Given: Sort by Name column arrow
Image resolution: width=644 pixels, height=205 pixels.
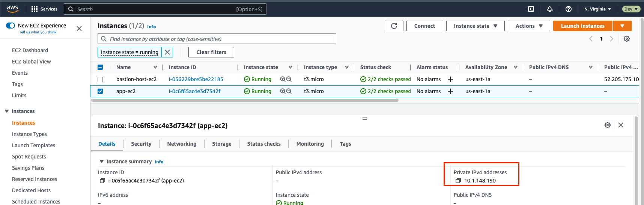Looking at the screenshot, I should pyautogui.click(x=155, y=67).
